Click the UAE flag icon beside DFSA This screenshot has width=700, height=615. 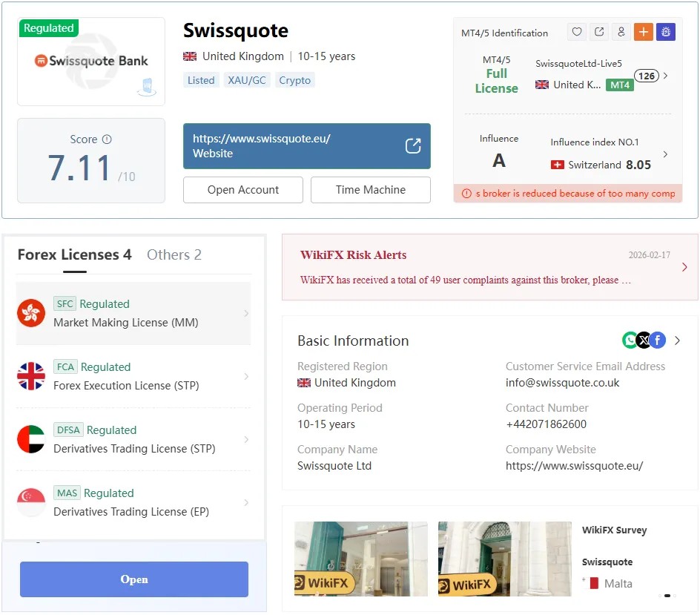point(31,439)
